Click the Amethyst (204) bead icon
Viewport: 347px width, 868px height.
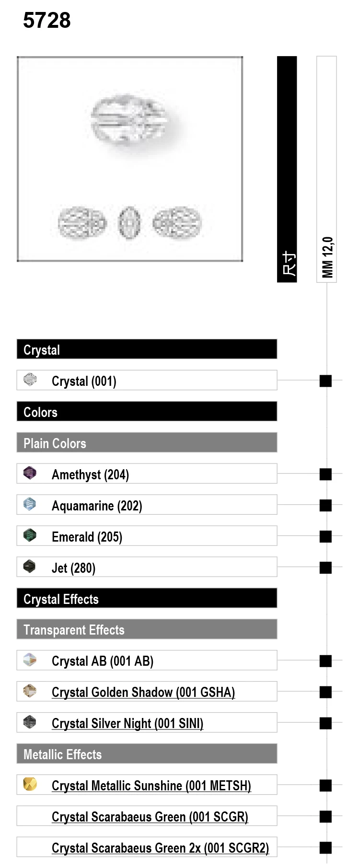tap(30, 473)
